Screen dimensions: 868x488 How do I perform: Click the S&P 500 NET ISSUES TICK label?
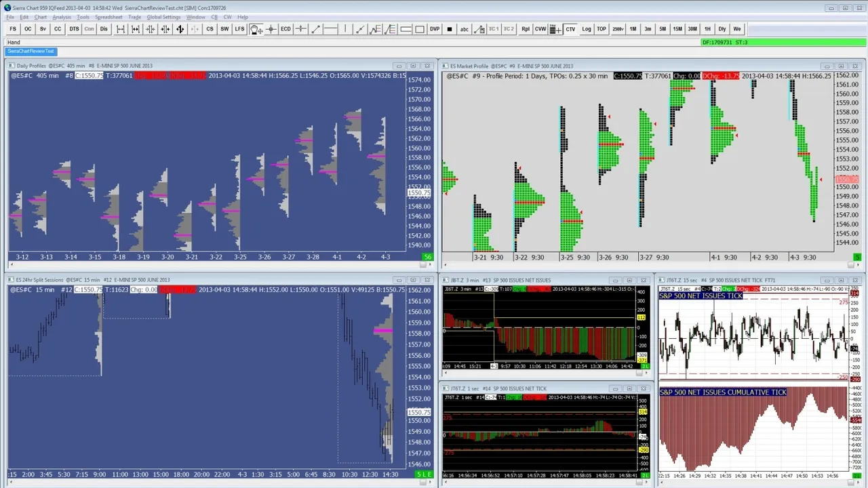[701, 296]
